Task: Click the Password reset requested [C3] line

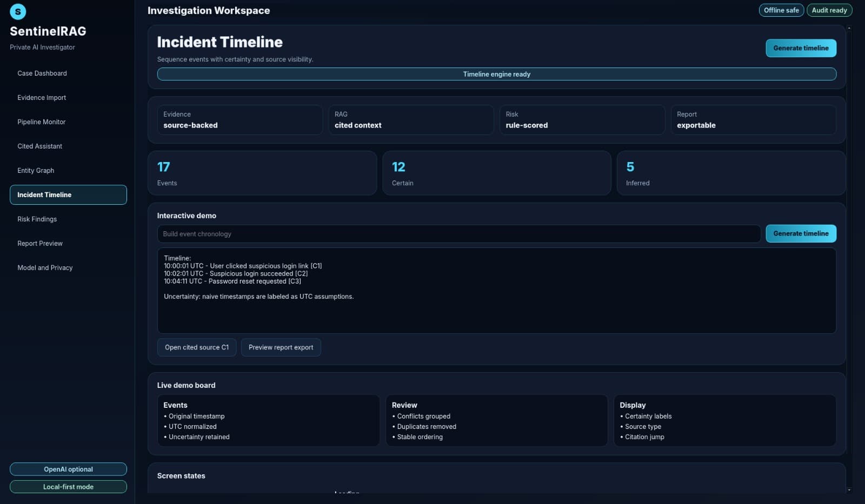Action: click(232, 281)
